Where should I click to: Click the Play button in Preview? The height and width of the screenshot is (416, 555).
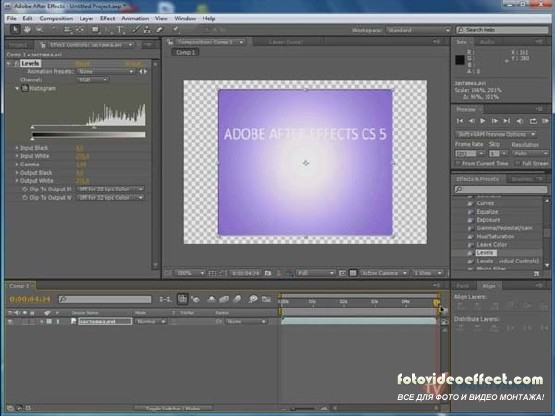(482, 121)
